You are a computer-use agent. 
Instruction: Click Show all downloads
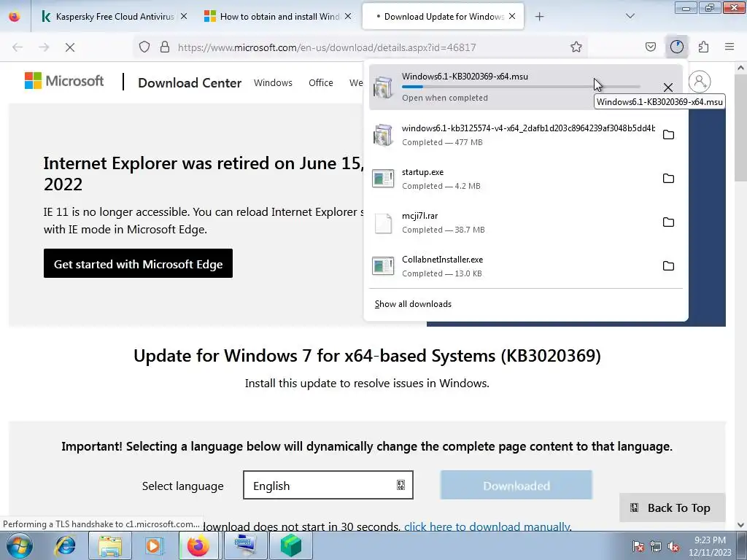[413, 304]
